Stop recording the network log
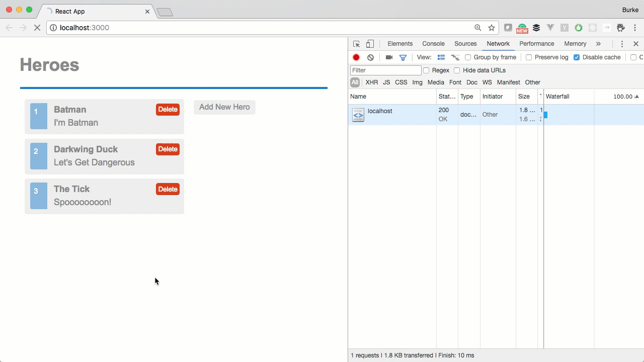Image resolution: width=644 pixels, height=362 pixels. [356, 57]
